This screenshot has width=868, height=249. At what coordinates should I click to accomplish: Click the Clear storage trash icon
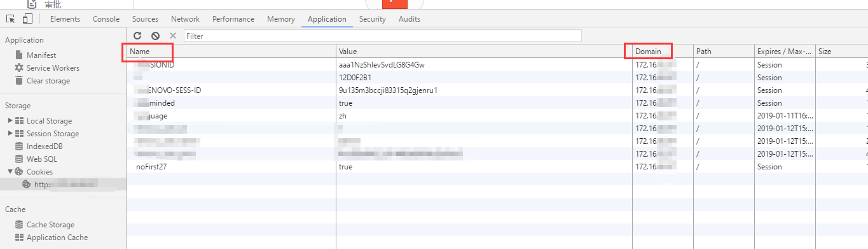point(19,81)
